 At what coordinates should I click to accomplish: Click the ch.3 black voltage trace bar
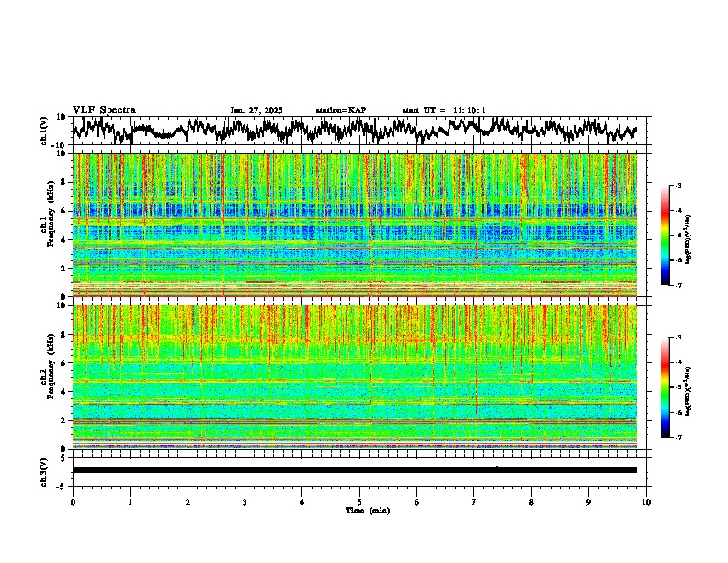pos(354,470)
